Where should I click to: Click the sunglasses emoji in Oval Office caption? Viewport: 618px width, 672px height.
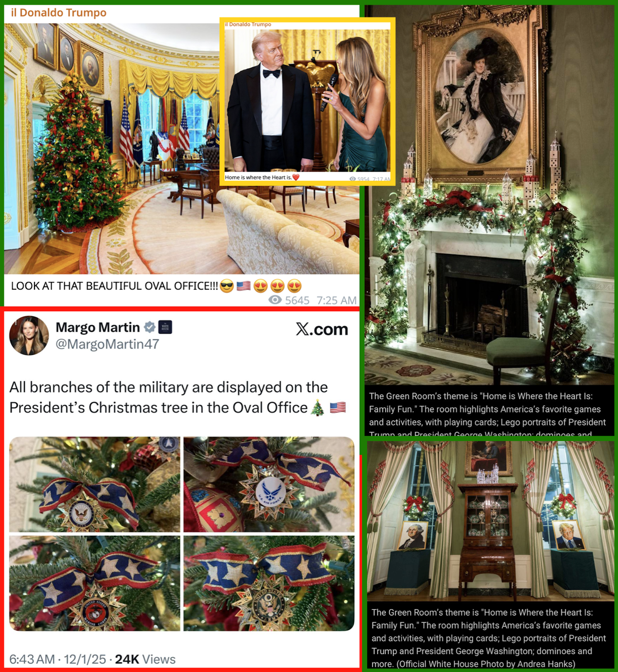(227, 286)
